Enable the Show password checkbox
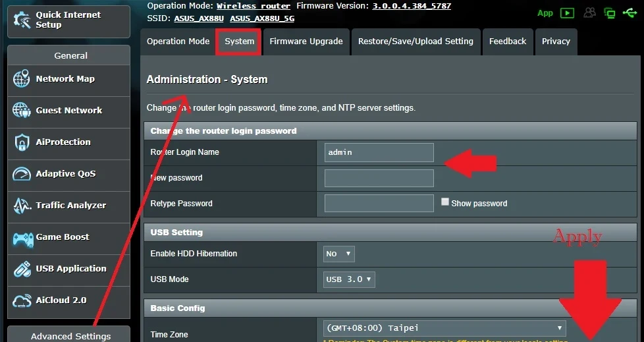This screenshot has height=342, width=644. point(445,202)
